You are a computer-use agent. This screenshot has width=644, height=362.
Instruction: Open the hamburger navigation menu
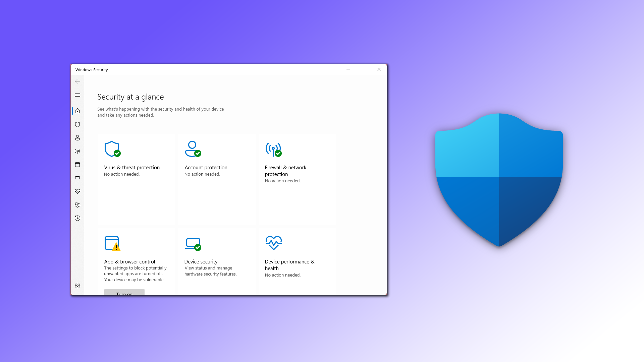pyautogui.click(x=77, y=95)
